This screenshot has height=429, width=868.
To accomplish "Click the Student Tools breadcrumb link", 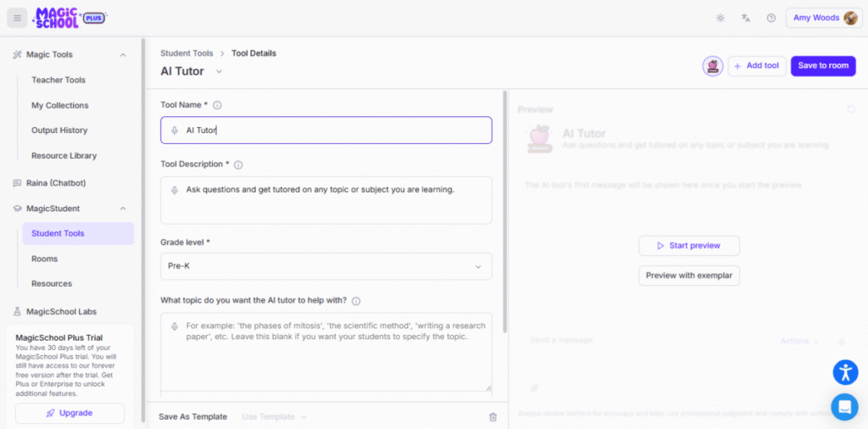I will 186,53.
